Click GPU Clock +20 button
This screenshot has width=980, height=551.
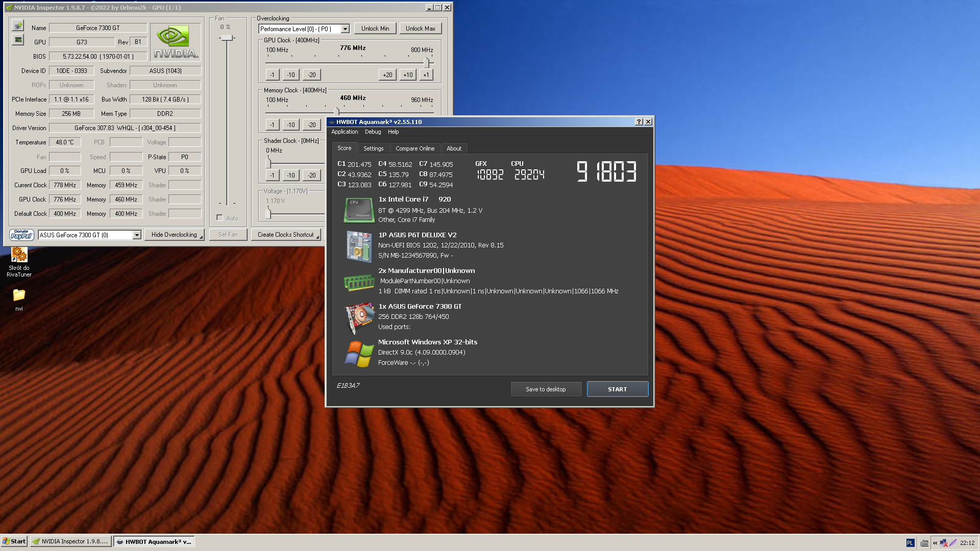(x=388, y=75)
